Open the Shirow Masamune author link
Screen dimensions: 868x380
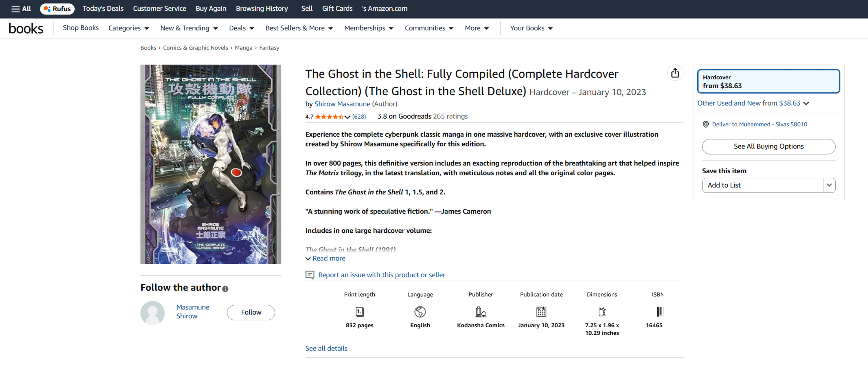tap(342, 104)
